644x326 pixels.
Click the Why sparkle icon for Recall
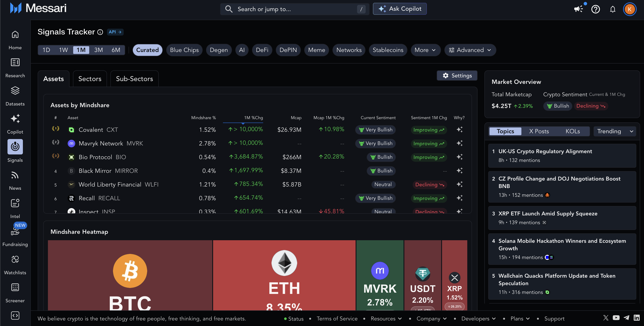coord(460,198)
